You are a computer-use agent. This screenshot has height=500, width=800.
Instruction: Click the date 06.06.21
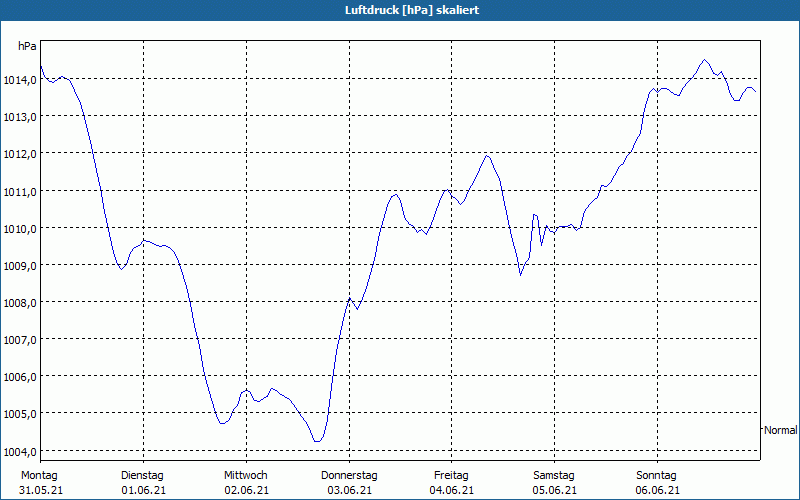[658, 490]
